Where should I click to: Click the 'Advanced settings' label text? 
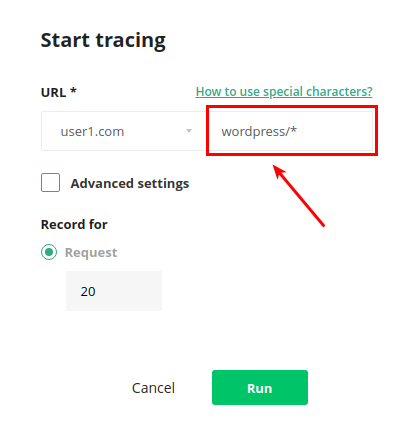[x=130, y=184]
